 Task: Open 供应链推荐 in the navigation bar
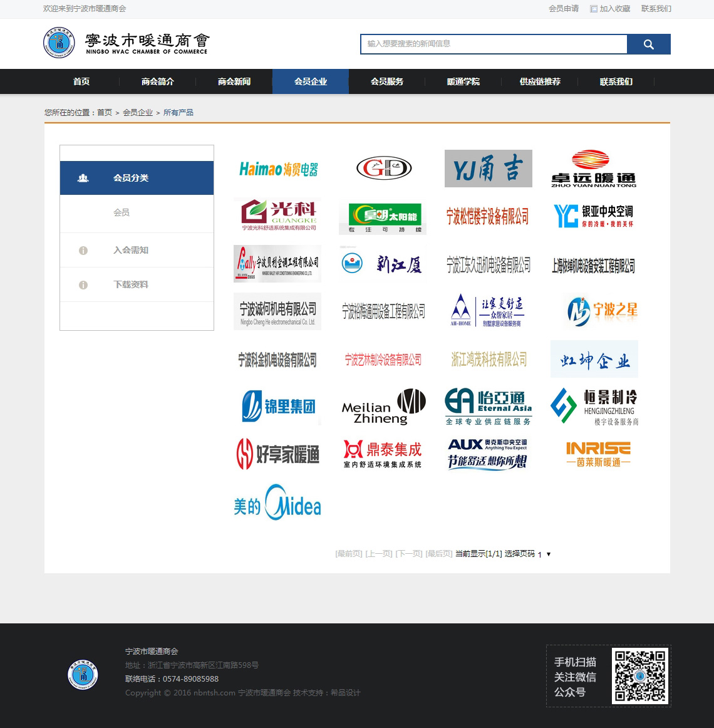(x=540, y=81)
